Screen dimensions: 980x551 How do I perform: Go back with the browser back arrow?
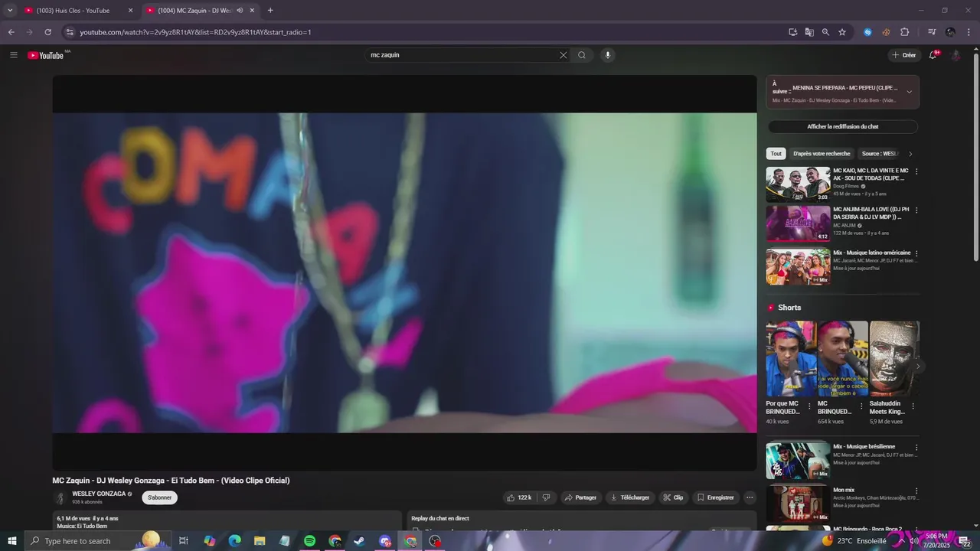pyautogui.click(x=11, y=32)
